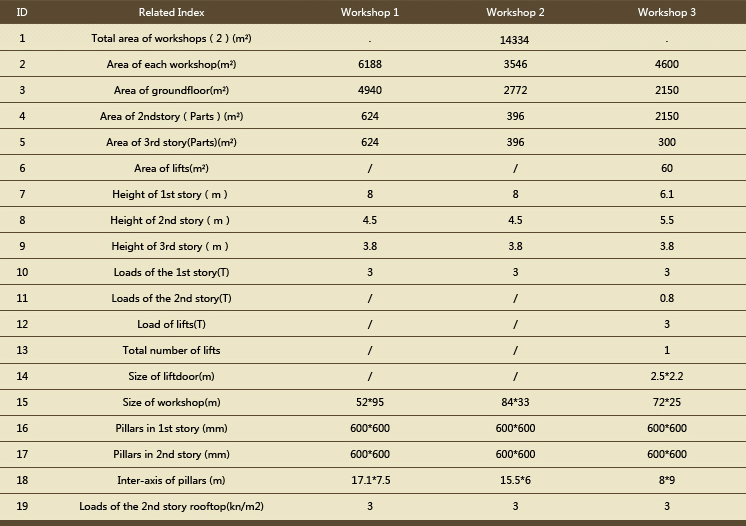
Task: Select Workshop 2 size value 84*33
Action: click(x=515, y=402)
